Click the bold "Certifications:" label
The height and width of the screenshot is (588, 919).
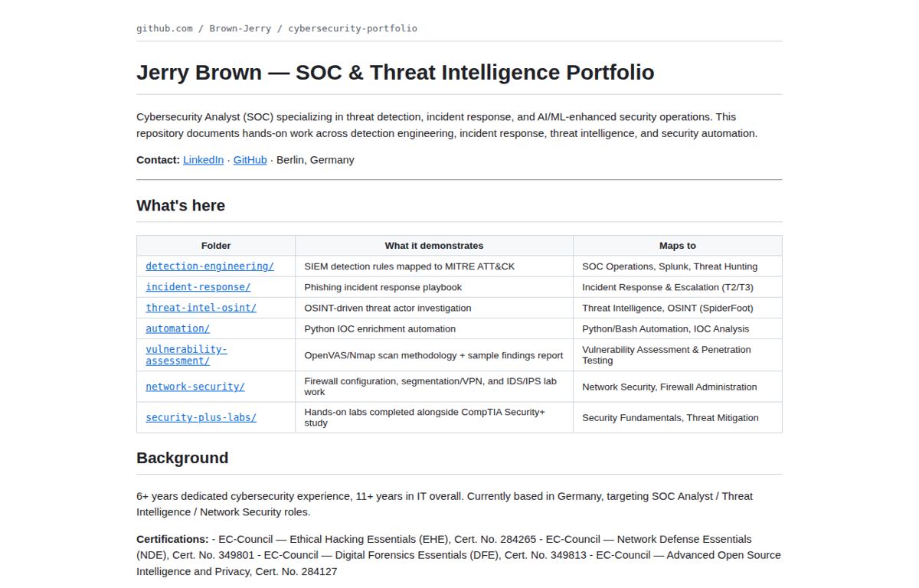172,539
